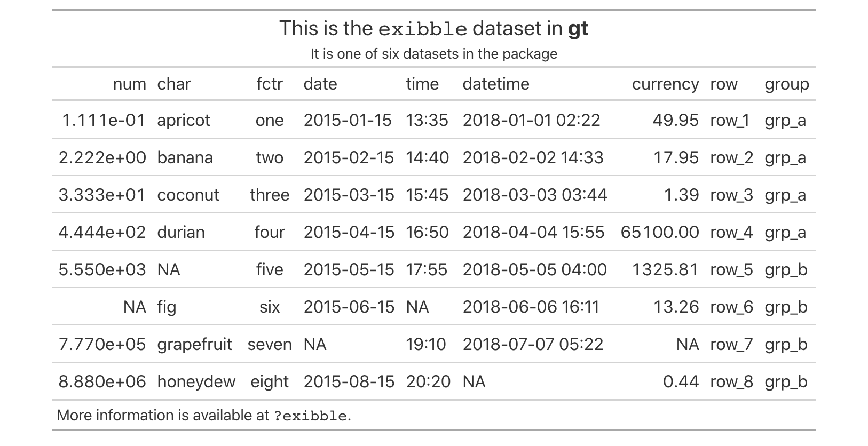The image size is (868, 446).
Task: Select the grp_b cell in row_8
Action: (785, 381)
